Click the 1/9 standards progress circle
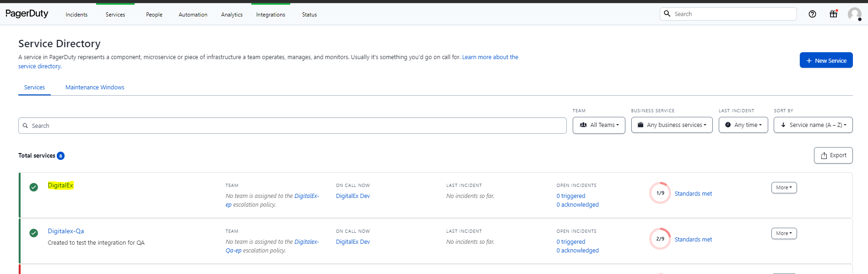This screenshot has width=868, height=274. click(660, 193)
